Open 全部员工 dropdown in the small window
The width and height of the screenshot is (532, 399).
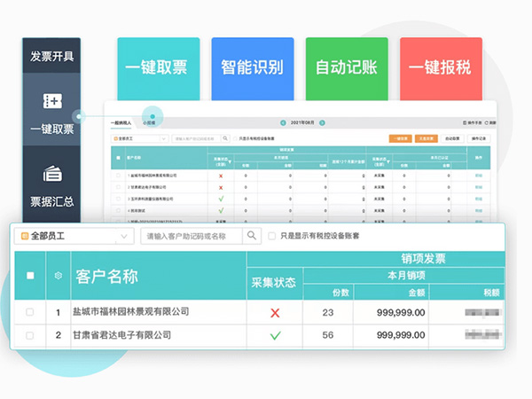click(139, 138)
